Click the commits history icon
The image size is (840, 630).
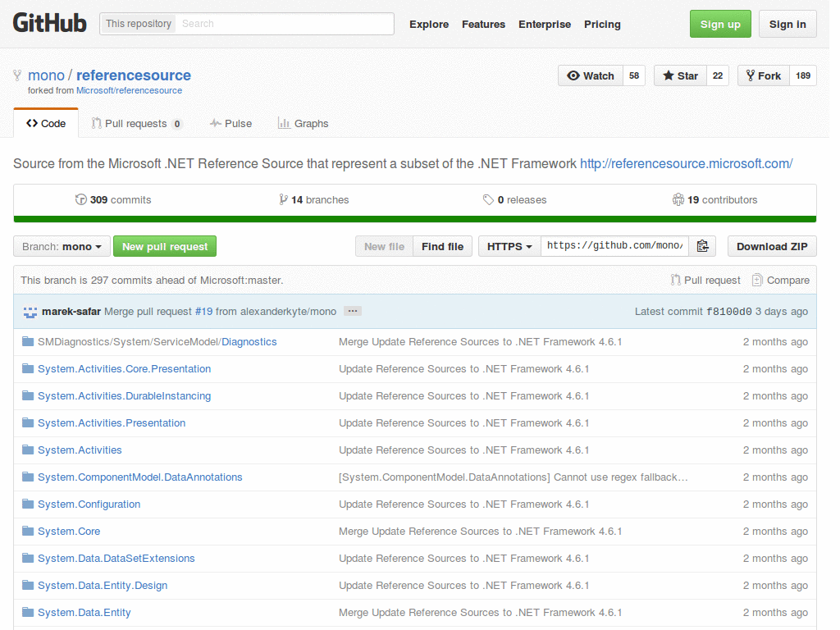click(x=82, y=199)
